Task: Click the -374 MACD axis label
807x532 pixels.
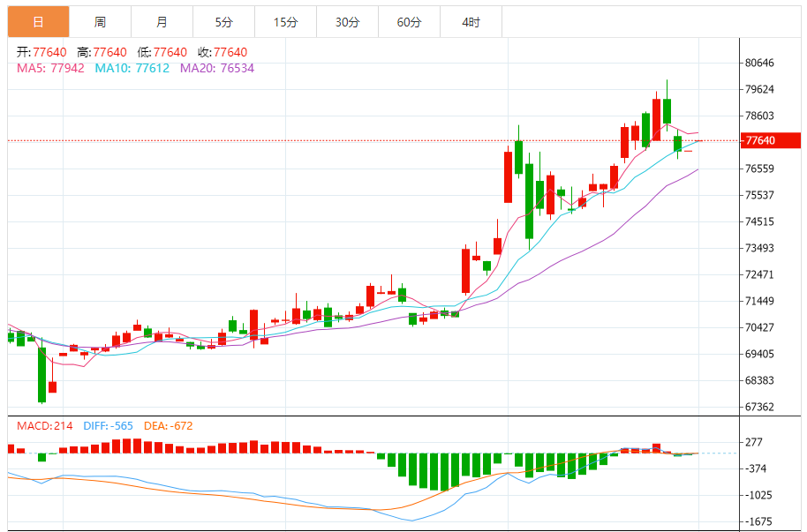Action: point(756,468)
